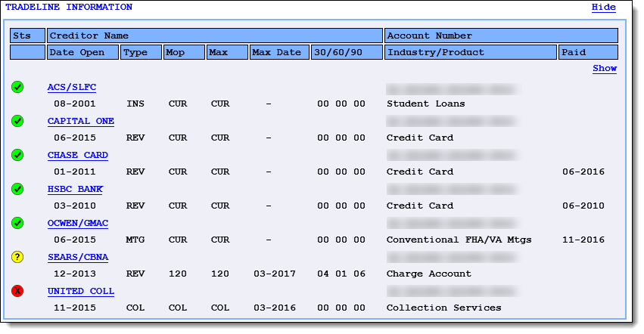Image resolution: width=644 pixels, height=334 pixels.
Task: Open the UNITED COLL creditor link
Action: click(81, 292)
